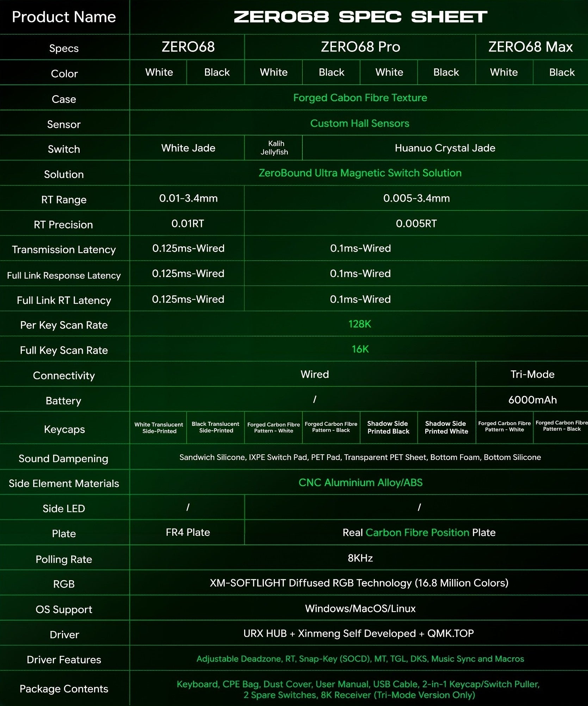Viewport: 588px width, 706px height.
Task: Select the Solution row label
Action: tap(64, 174)
